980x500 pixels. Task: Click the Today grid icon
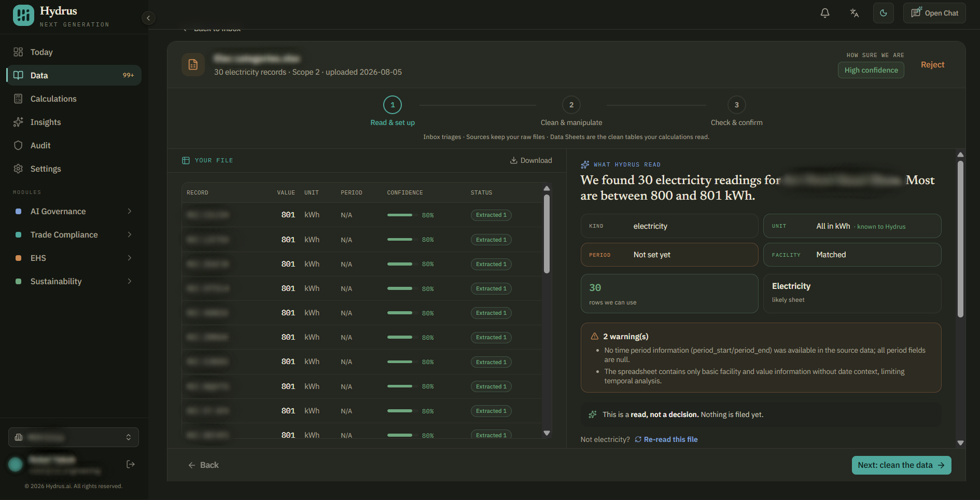[x=18, y=52]
